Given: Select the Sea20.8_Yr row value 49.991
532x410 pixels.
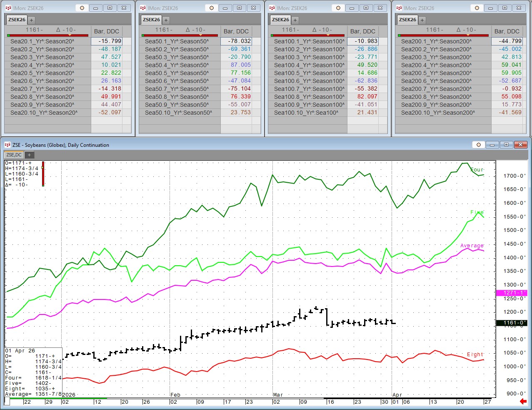Looking at the screenshot, I should pos(110,97).
